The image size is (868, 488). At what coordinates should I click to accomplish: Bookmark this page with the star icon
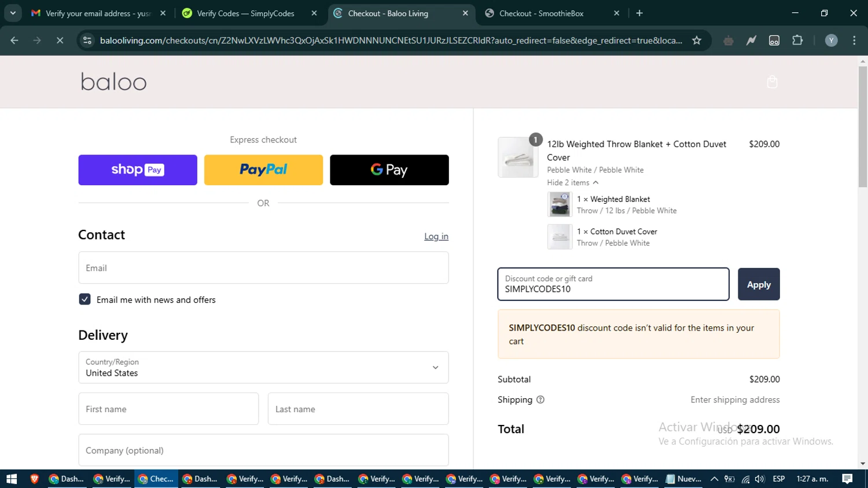point(697,41)
